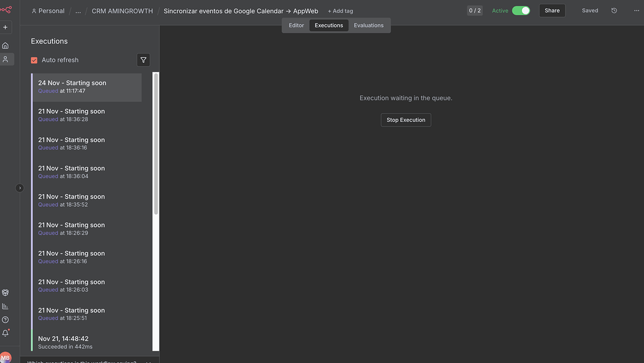Click the Stop Execution button
This screenshot has width=644, height=363.
406,120
